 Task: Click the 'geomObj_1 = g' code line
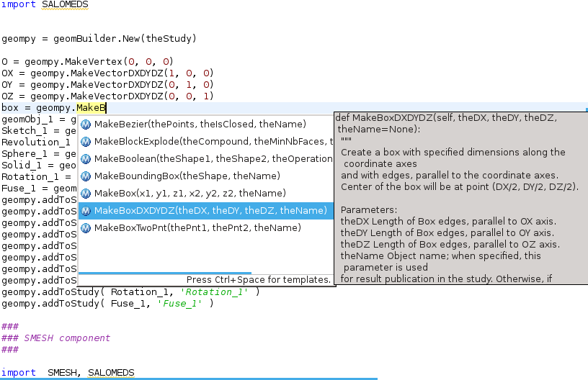pos(39,119)
